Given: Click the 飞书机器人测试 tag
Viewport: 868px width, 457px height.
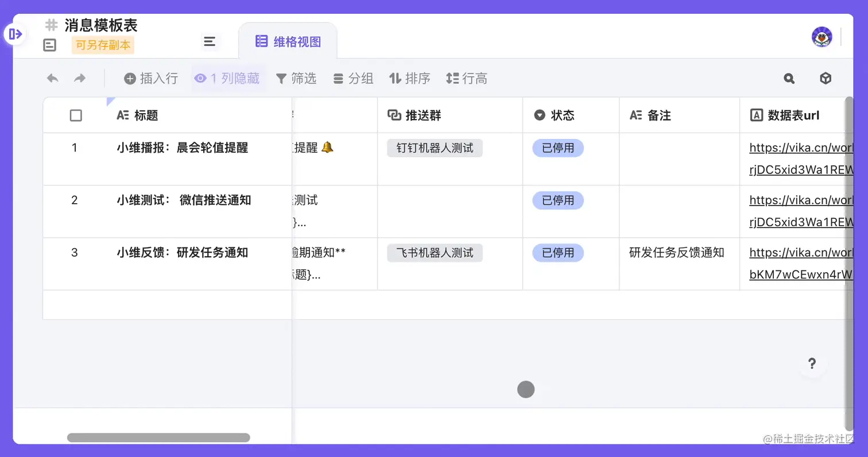Looking at the screenshot, I should (x=435, y=253).
